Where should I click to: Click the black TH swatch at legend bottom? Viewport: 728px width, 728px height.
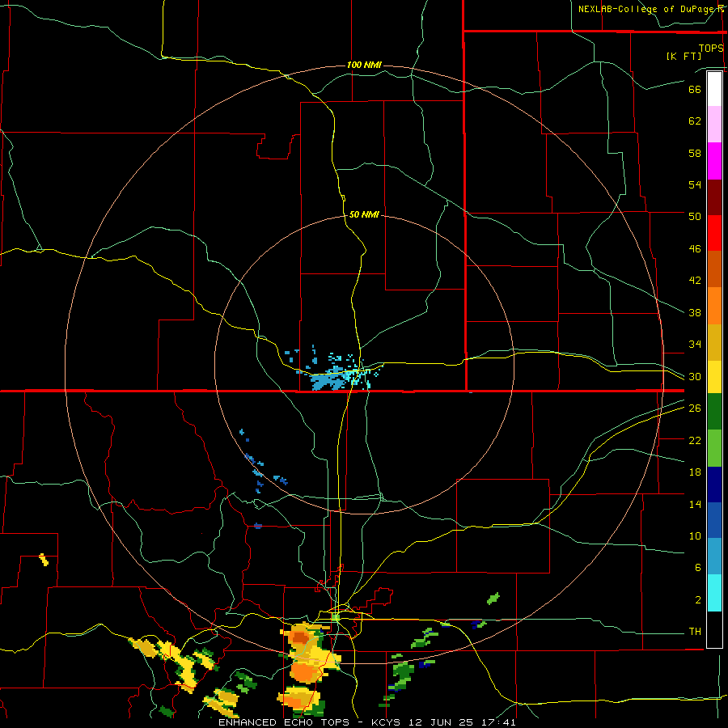pyautogui.click(x=714, y=629)
